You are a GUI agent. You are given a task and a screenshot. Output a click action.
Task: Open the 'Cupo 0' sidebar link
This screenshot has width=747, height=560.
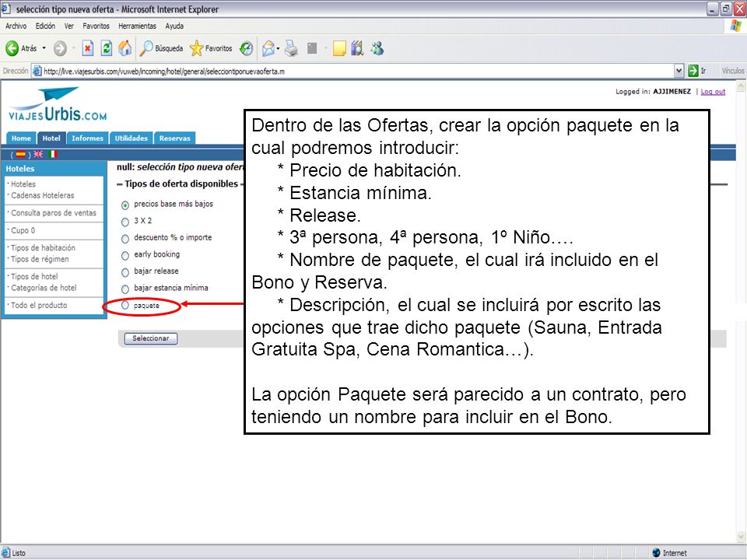tap(23, 230)
